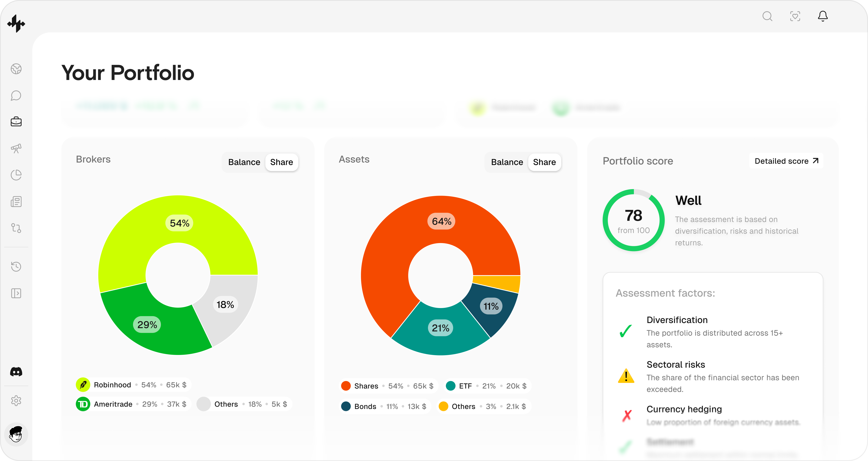Open the pie chart analytics sidebar icon
This screenshot has width=868, height=461.
tap(16, 175)
